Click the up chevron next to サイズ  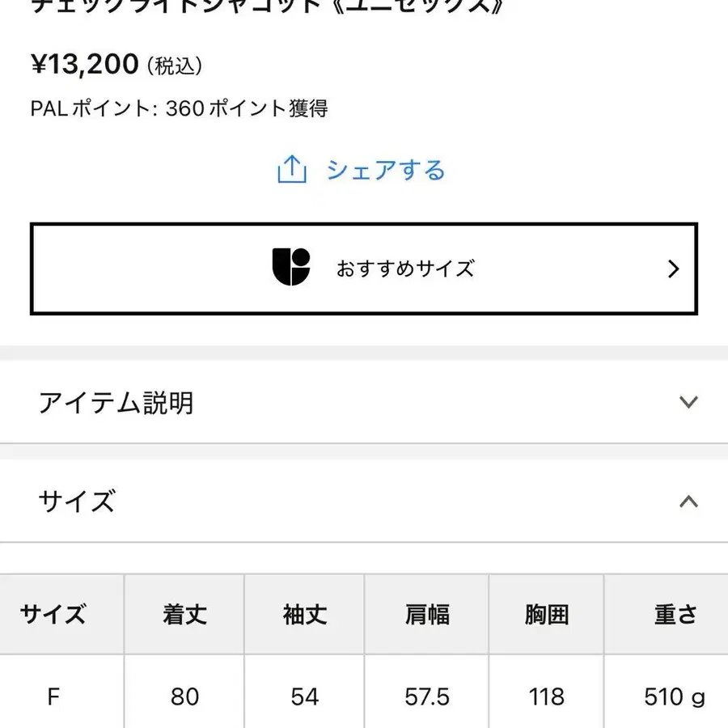click(x=689, y=502)
